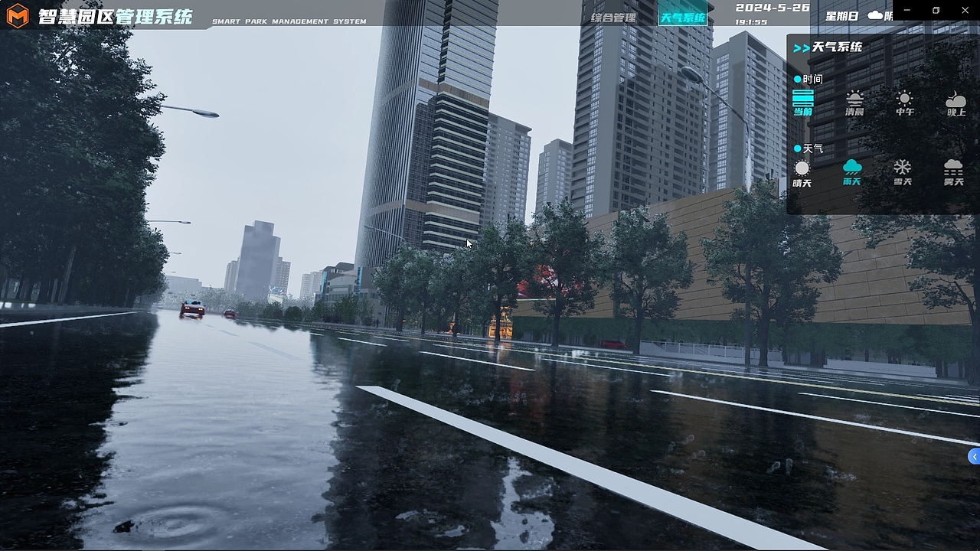Click the cloud weather status icon

[875, 15]
